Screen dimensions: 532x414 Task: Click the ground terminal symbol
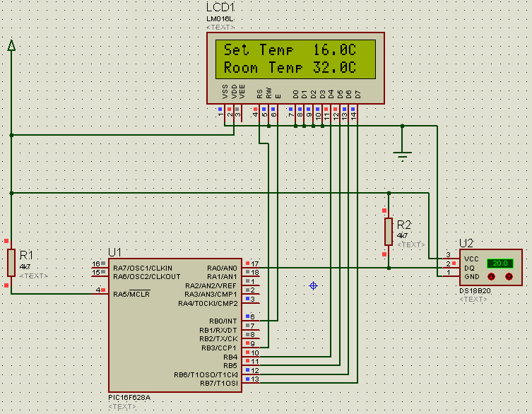click(403, 155)
